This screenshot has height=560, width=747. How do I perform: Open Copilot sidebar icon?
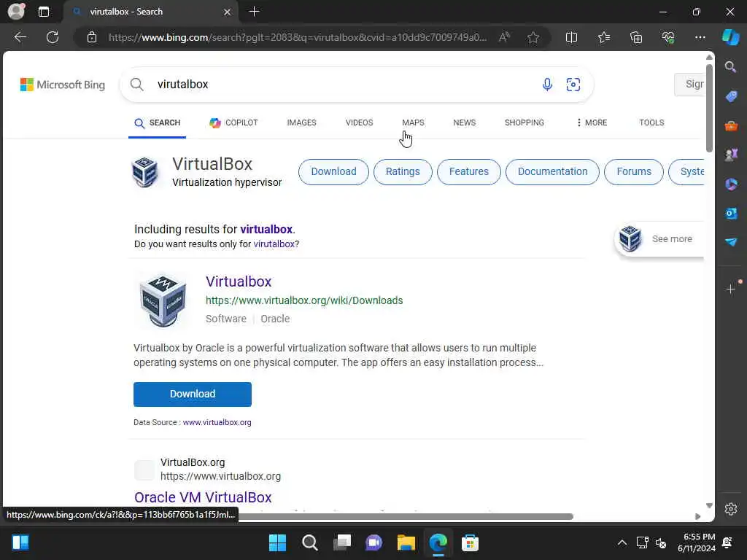click(x=731, y=37)
